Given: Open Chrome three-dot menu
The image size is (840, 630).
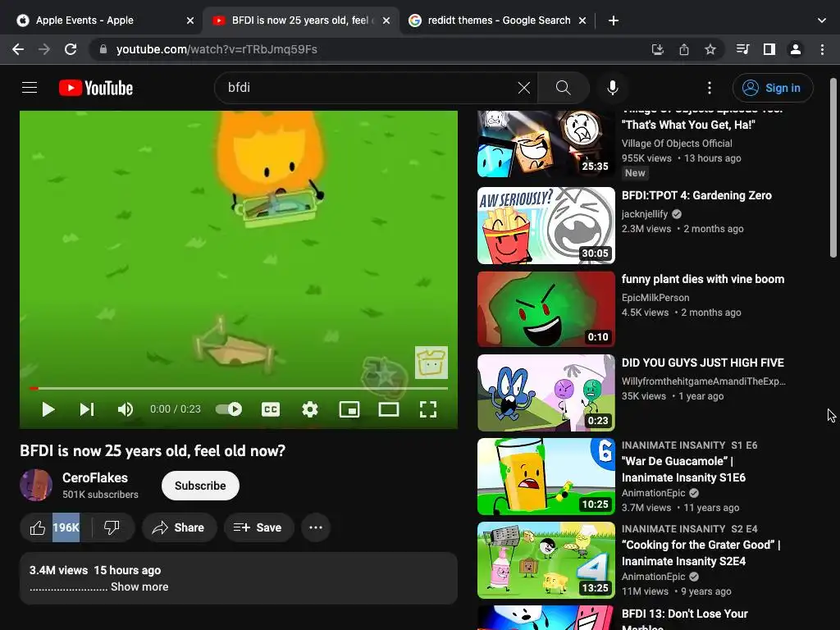Looking at the screenshot, I should (x=822, y=49).
